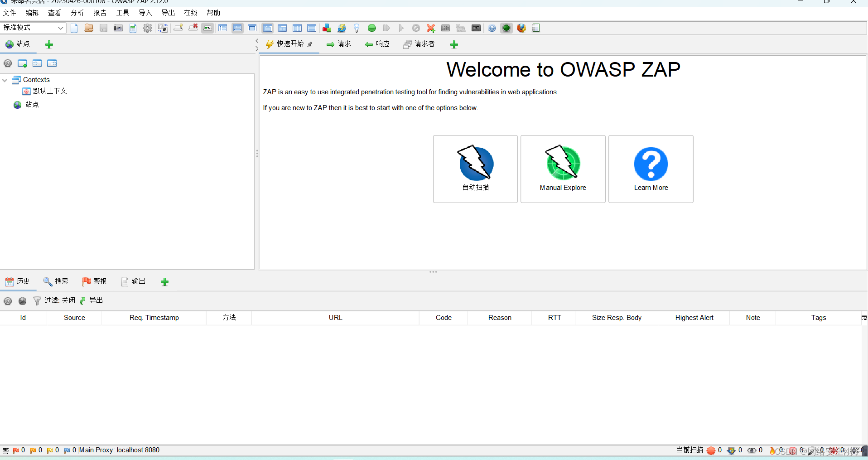Add a new tab next to the 站点 tab

click(x=49, y=44)
